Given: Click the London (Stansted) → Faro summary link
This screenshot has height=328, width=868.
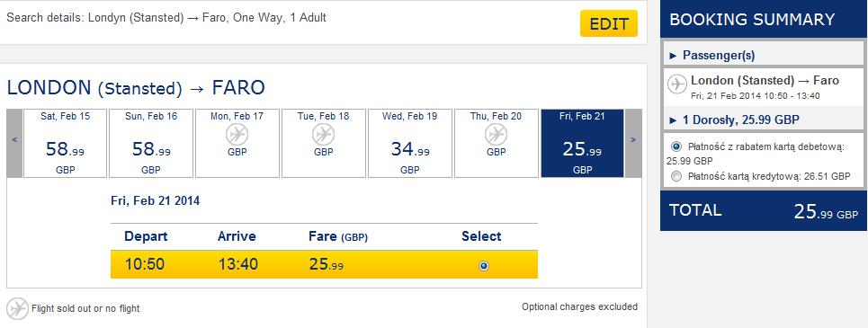Looking at the screenshot, I should click(765, 81).
